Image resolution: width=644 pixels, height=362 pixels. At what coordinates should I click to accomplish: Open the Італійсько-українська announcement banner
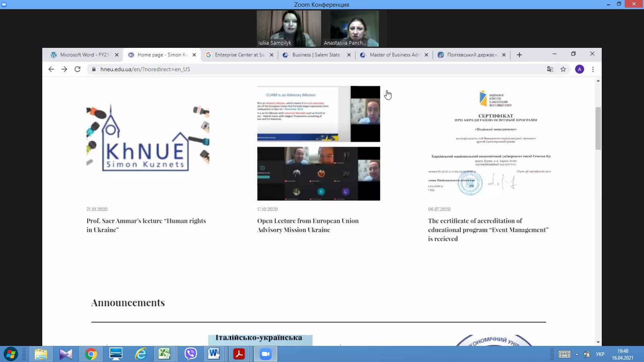[260, 340]
